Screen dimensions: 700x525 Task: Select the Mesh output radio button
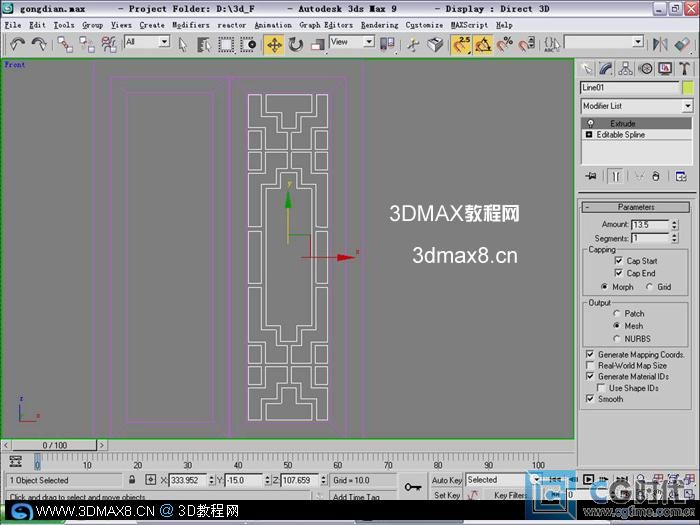click(x=617, y=325)
